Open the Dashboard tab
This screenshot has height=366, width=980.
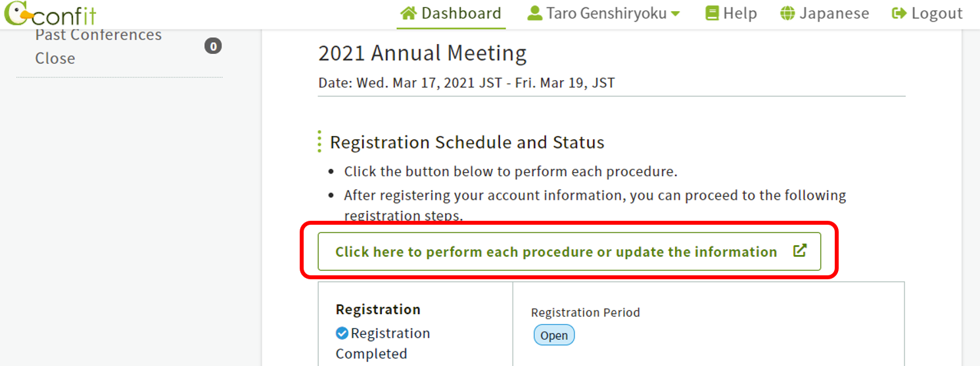pyautogui.click(x=461, y=13)
